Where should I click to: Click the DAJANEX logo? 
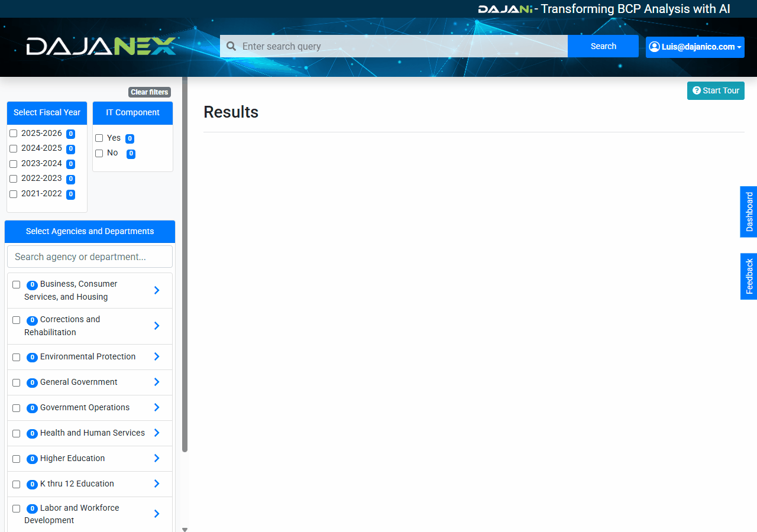(101, 46)
